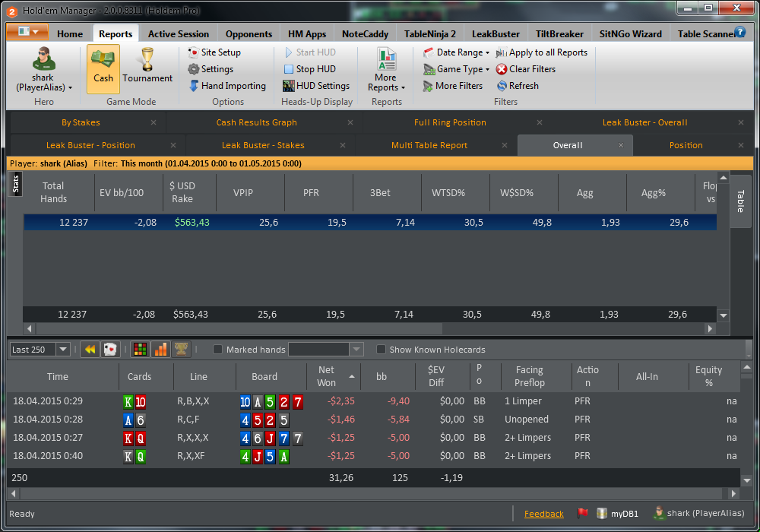
Task: Select Cash game mode icon
Action: click(103, 69)
